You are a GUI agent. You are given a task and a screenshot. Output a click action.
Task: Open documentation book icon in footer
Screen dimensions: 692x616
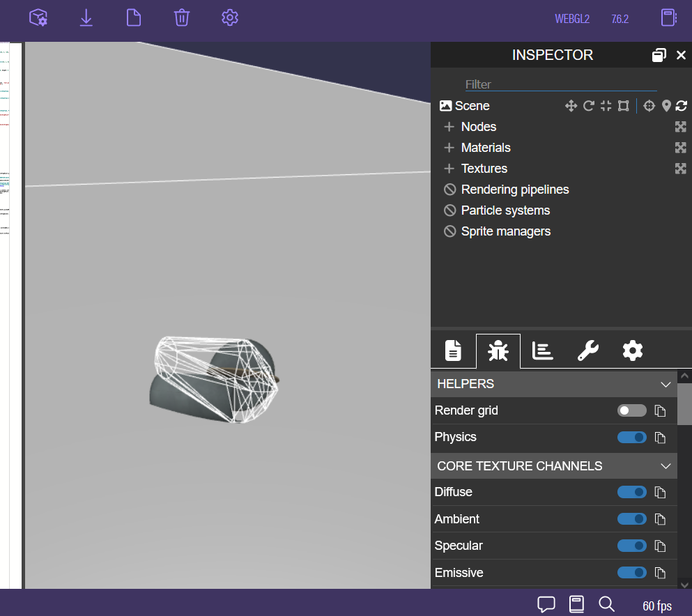click(576, 604)
